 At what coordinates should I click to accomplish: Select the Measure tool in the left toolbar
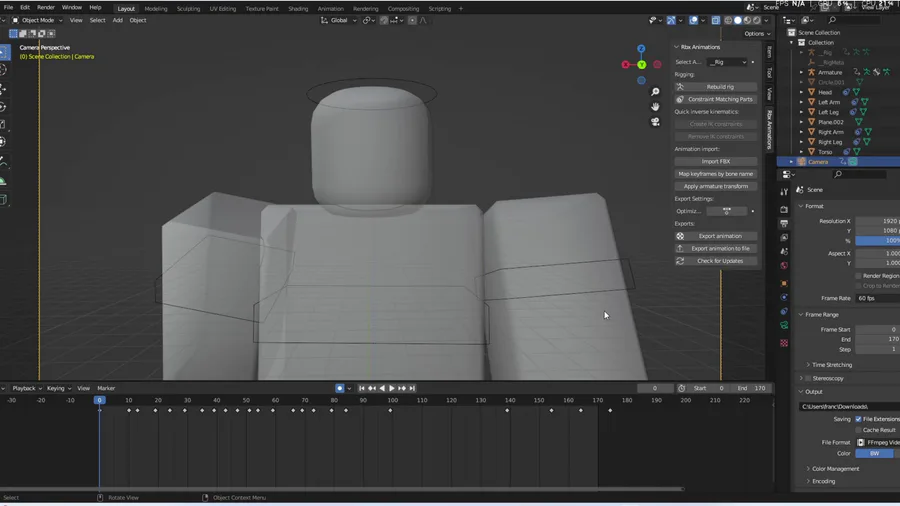coord(3,181)
